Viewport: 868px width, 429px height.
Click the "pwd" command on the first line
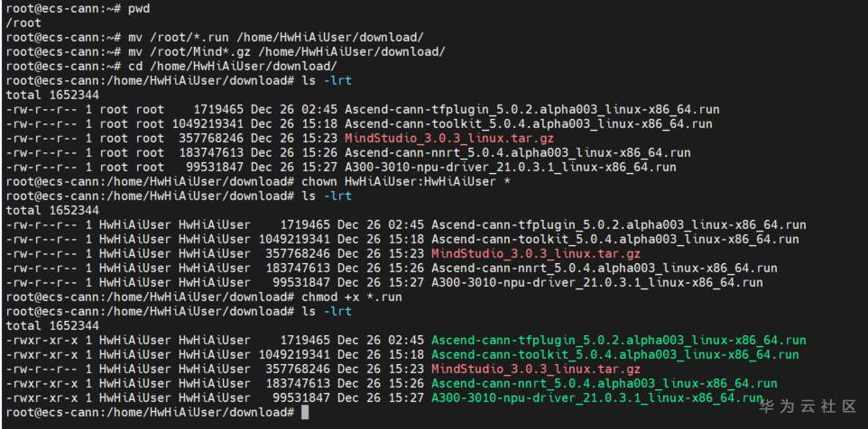click(139, 8)
